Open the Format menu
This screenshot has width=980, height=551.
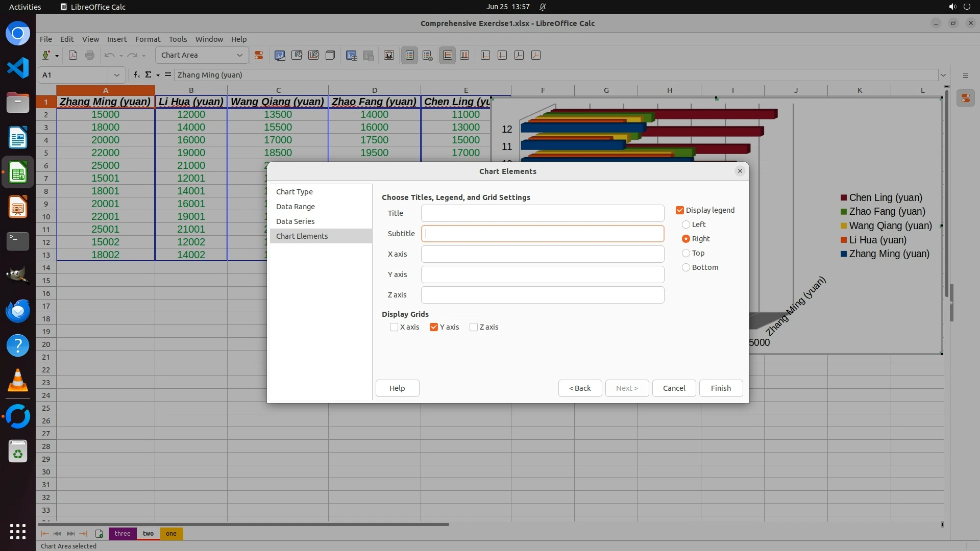click(x=148, y=39)
